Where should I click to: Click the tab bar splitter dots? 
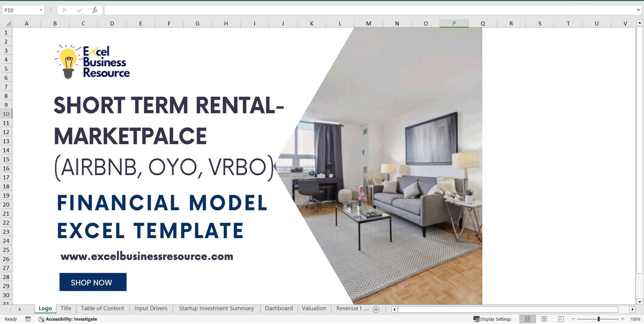tap(386, 309)
